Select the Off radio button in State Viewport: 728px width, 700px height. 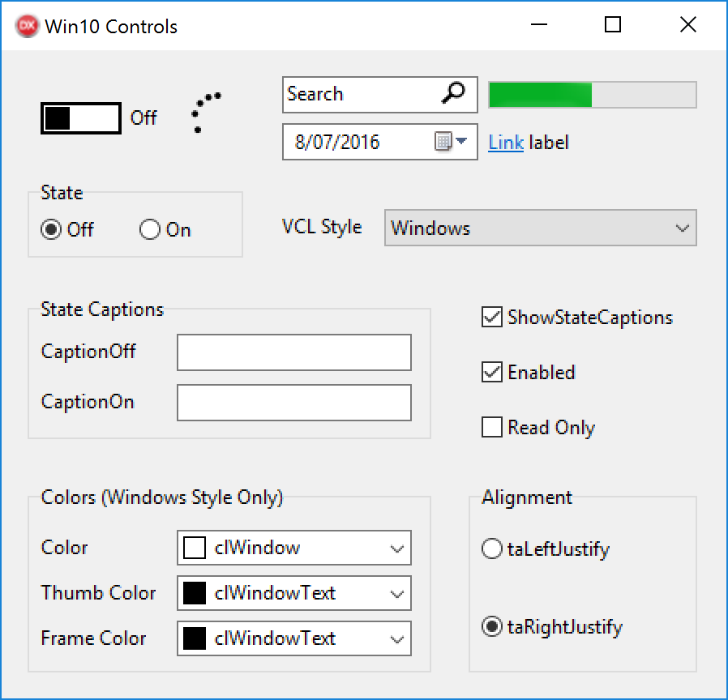click(x=51, y=230)
